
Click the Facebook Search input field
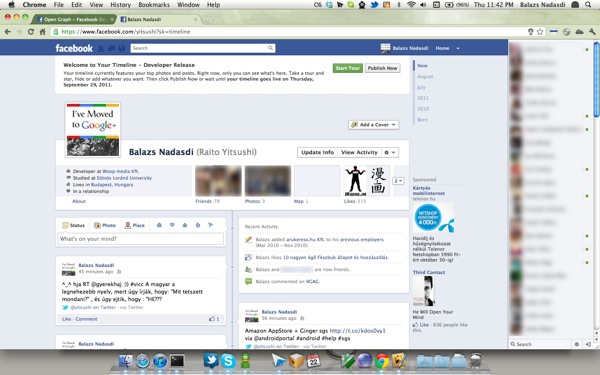pyautogui.click(x=199, y=48)
